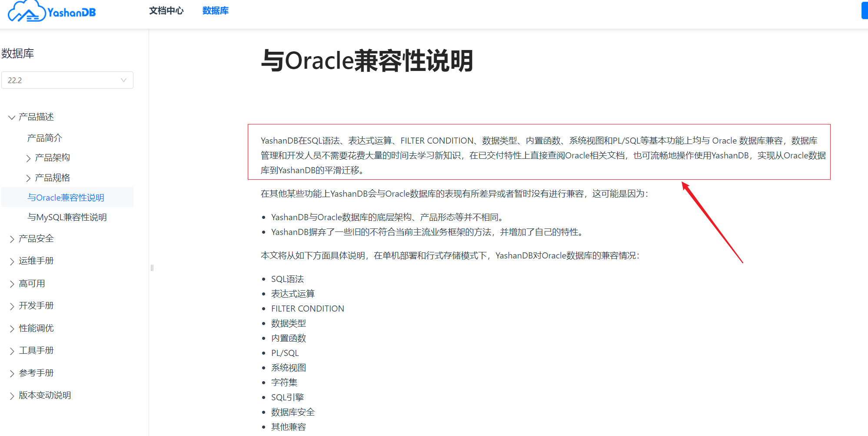Click the sidebar resize handle
This screenshot has width=868, height=436.
152,268
